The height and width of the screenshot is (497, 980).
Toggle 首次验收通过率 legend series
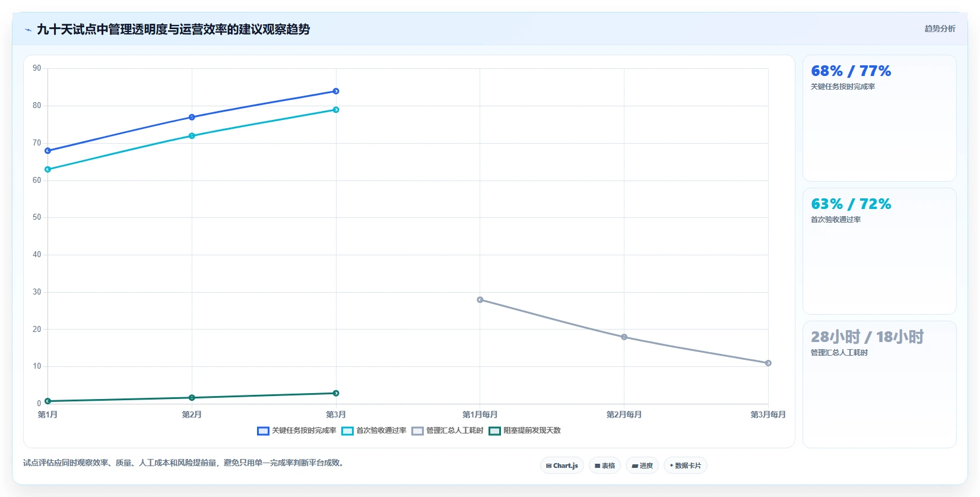point(374,430)
